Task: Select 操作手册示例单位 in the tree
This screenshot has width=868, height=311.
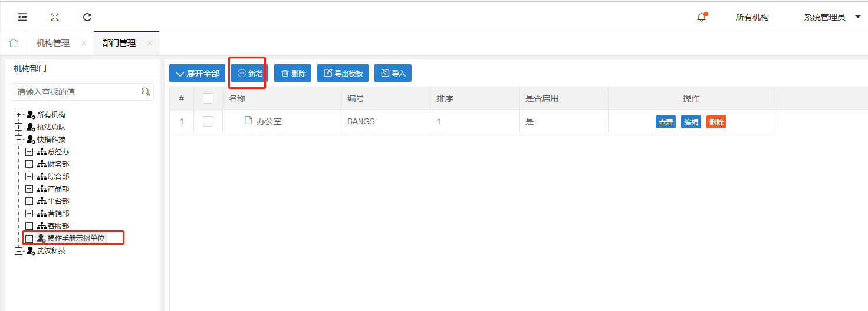Action: [76, 239]
